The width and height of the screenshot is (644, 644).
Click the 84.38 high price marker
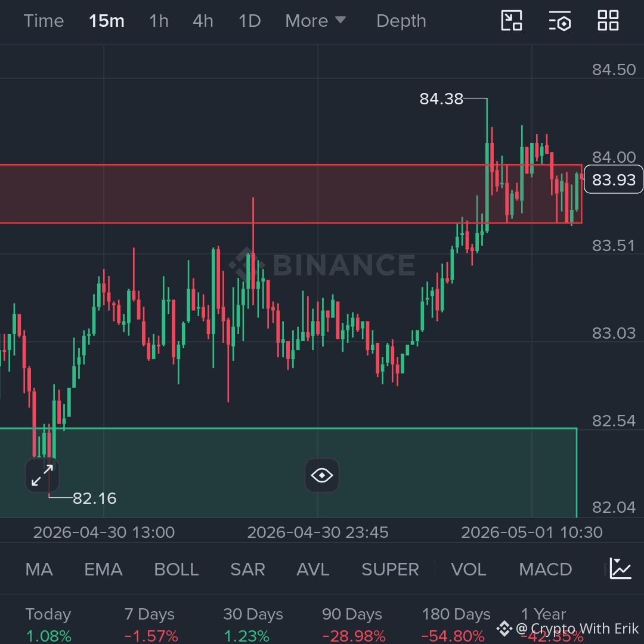click(441, 98)
